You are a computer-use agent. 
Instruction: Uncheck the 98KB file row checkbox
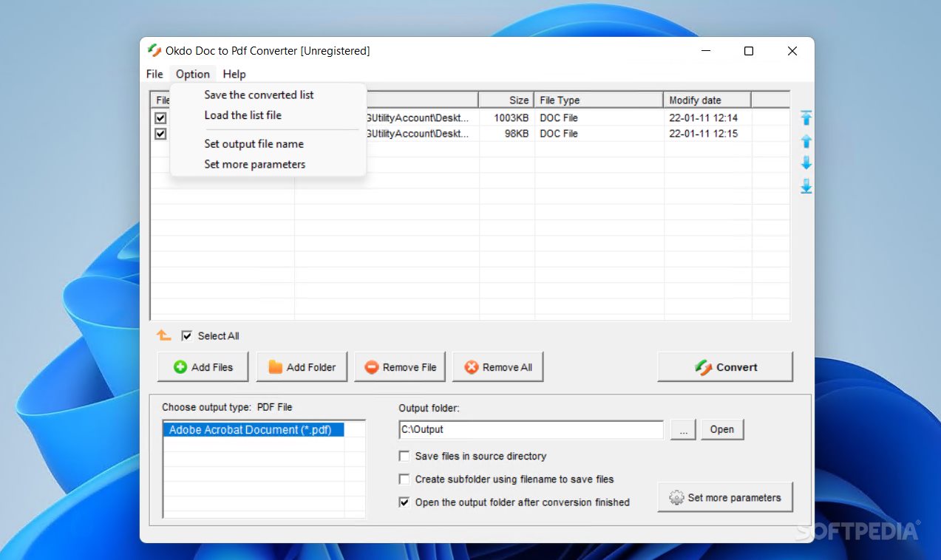pyautogui.click(x=160, y=134)
